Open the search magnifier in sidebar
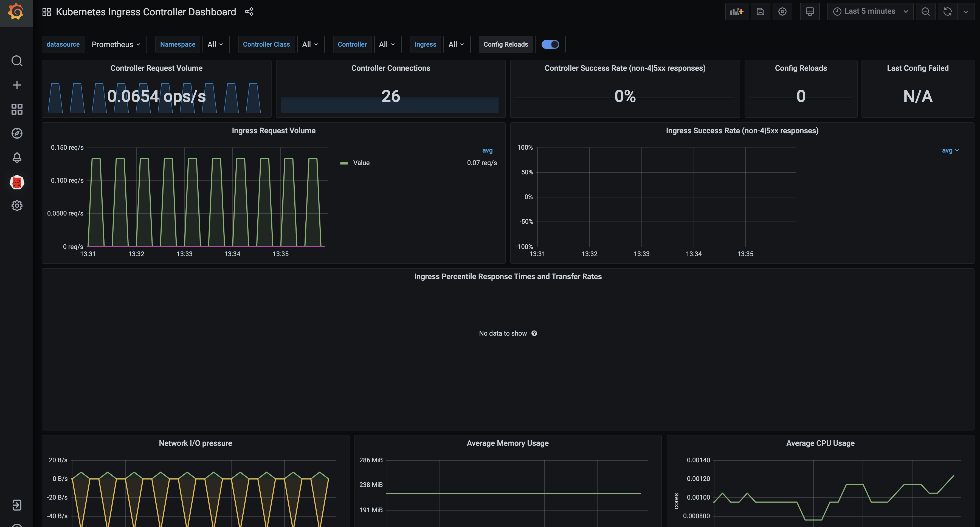 (x=17, y=61)
